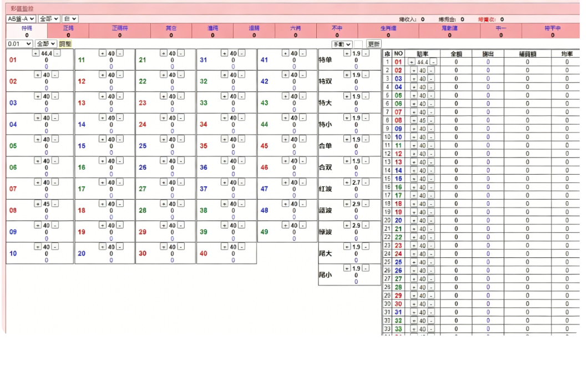Decrease odds for number 40 in grid

tap(242, 247)
